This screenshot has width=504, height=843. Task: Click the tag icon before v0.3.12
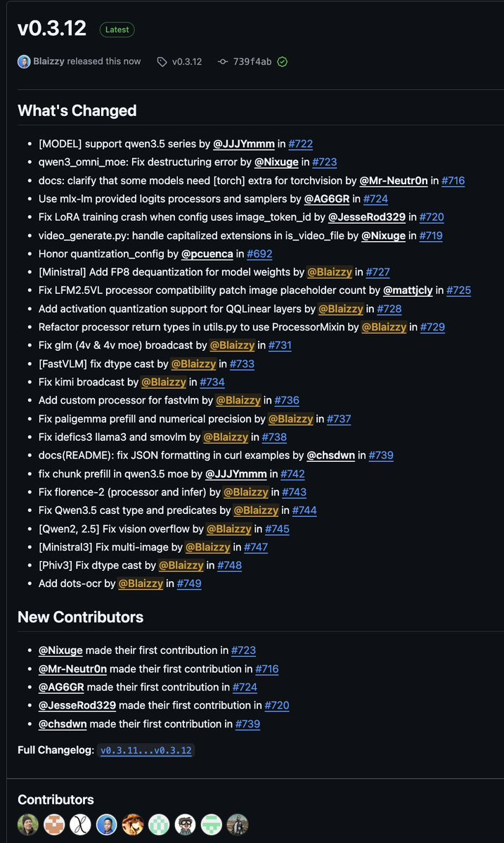click(162, 62)
